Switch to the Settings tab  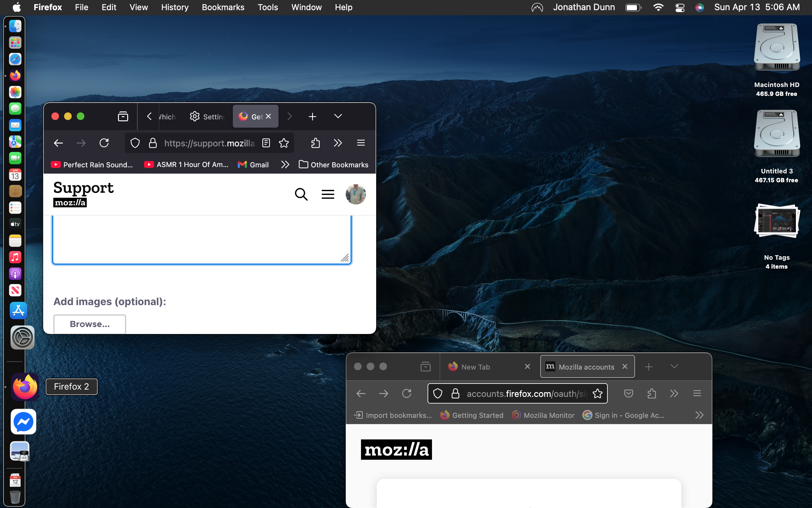pyautogui.click(x=207, y=117)
